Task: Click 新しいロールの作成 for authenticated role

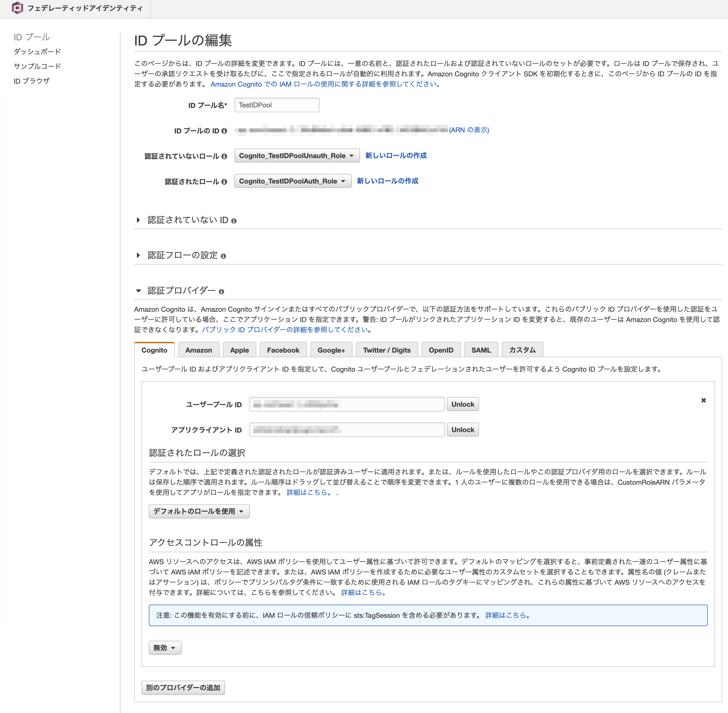Action: 387,181
